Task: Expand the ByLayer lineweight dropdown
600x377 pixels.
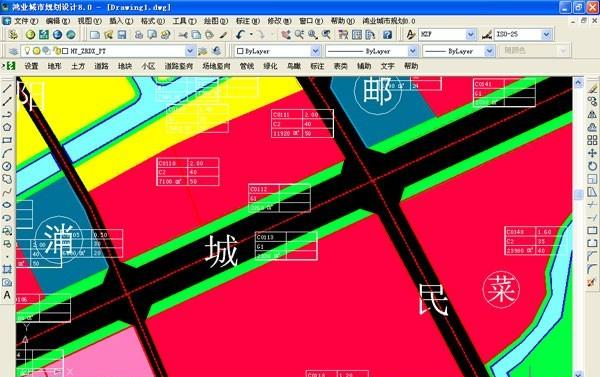Action: [489, 51]
